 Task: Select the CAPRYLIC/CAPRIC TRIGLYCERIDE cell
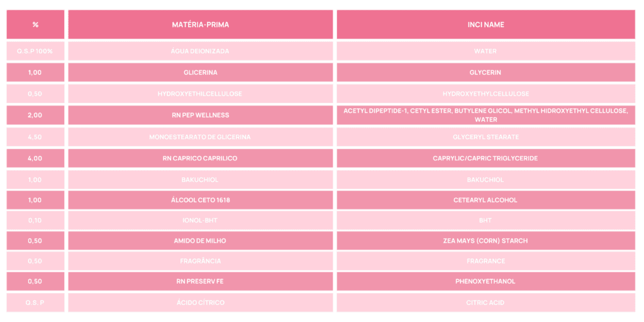pyautogui.click(x=485, y=158)
